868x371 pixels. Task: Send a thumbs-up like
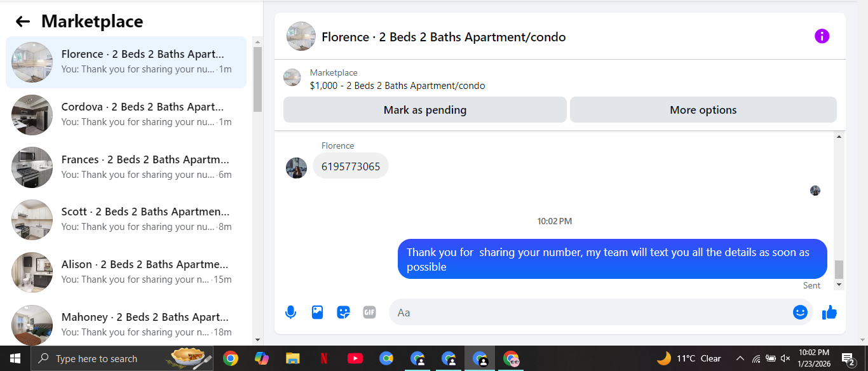(829, 312)
